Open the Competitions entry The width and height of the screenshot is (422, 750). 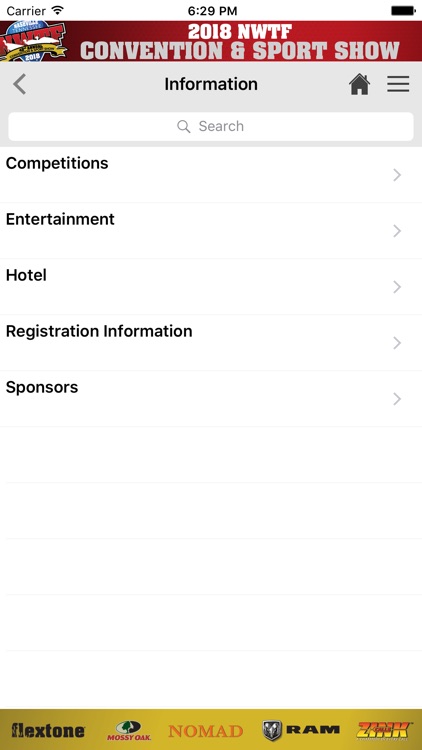pyautogui.click(x=211, y=175)
